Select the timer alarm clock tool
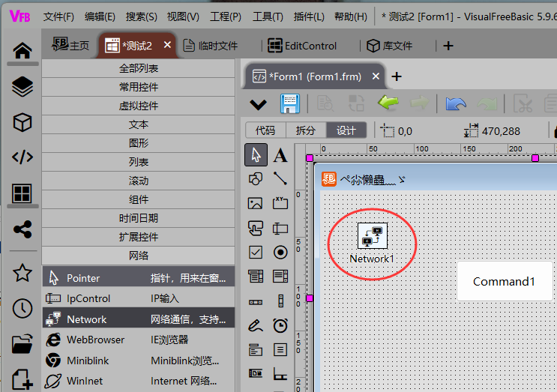Viewport: 557px width, 392px height. coord(280,325)
